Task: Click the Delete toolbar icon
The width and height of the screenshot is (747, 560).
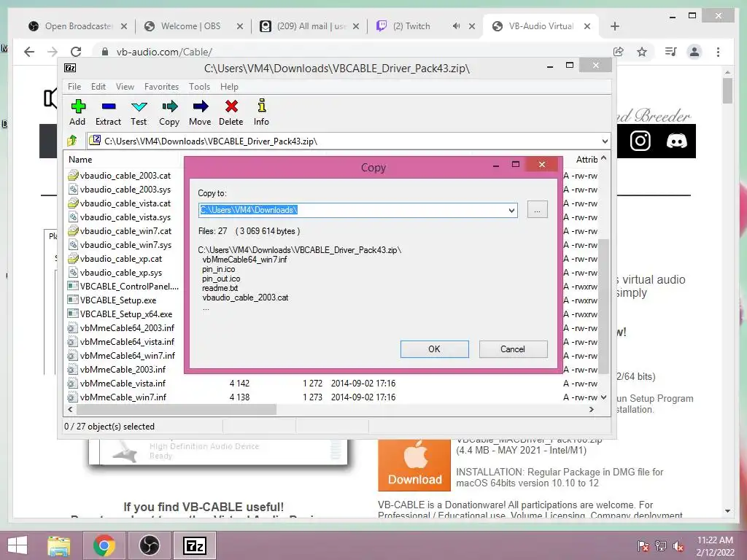Action: coord(231,112)
